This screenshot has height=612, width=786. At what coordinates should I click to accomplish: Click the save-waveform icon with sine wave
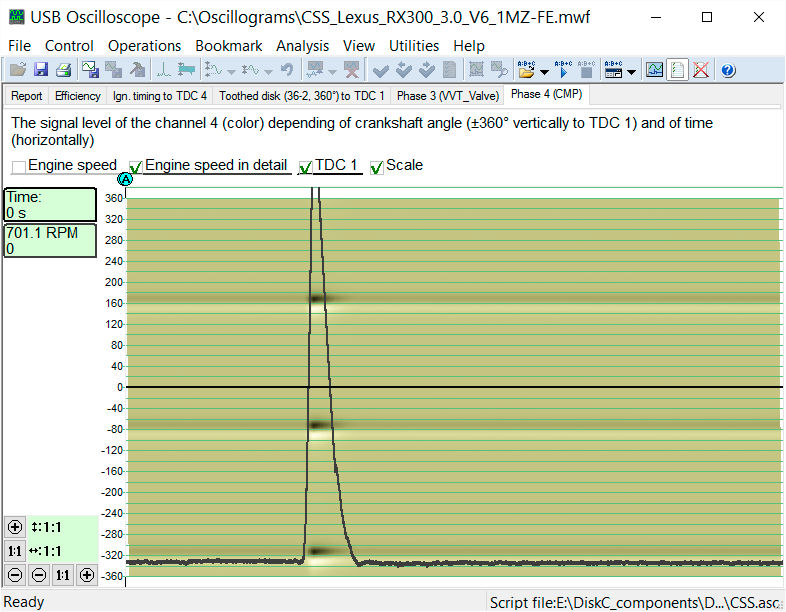[90, 70]
